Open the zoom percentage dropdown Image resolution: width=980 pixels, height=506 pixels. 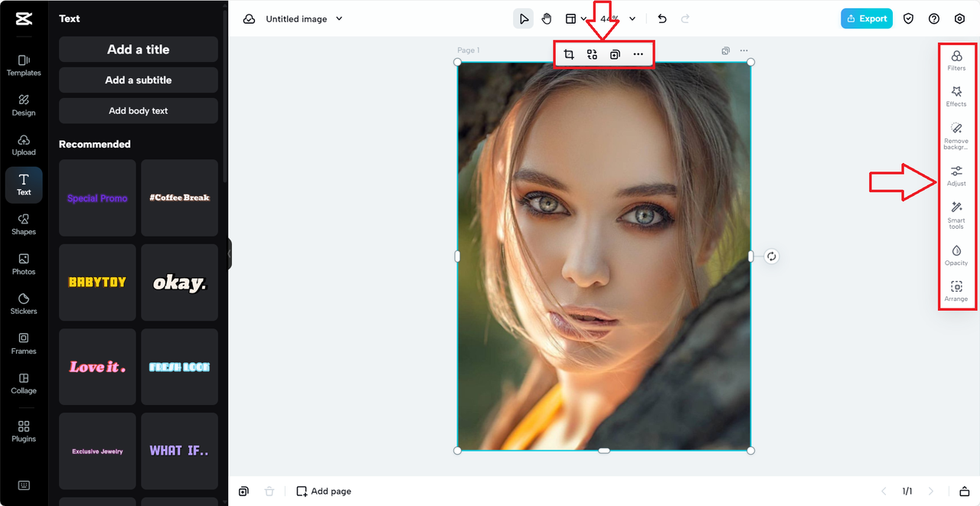618,19
